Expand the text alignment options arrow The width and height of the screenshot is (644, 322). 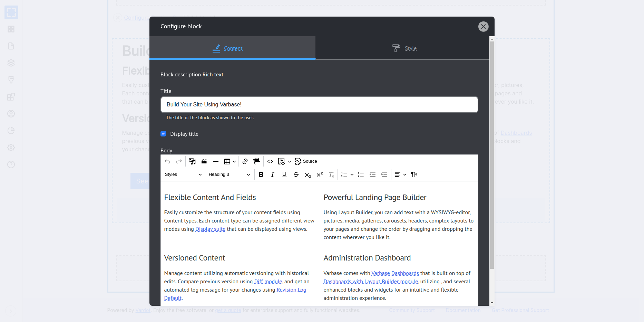click(405, 174)
